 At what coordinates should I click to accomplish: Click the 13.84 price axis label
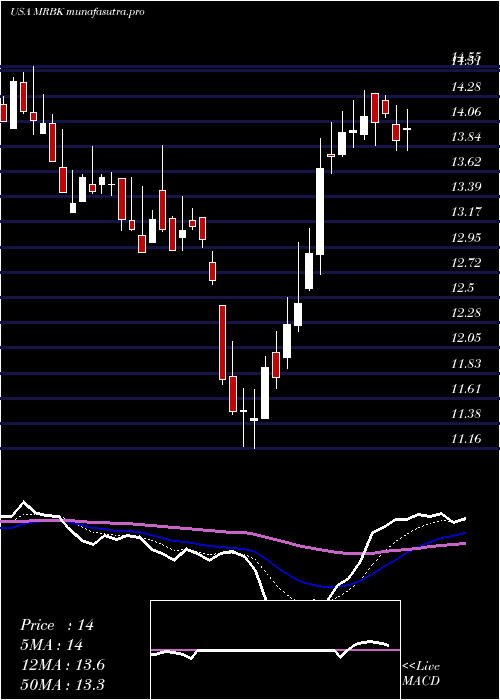[467, 137]
